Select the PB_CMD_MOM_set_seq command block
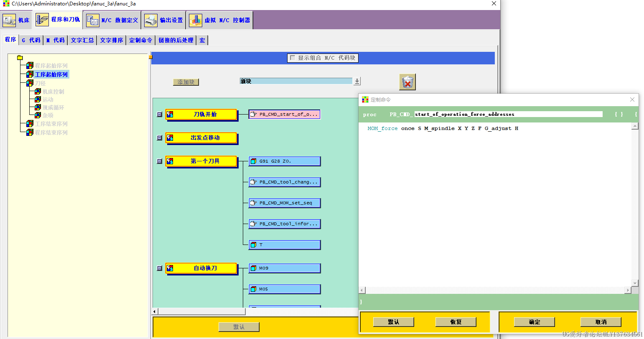644x339 pixels. coord(285,203)
